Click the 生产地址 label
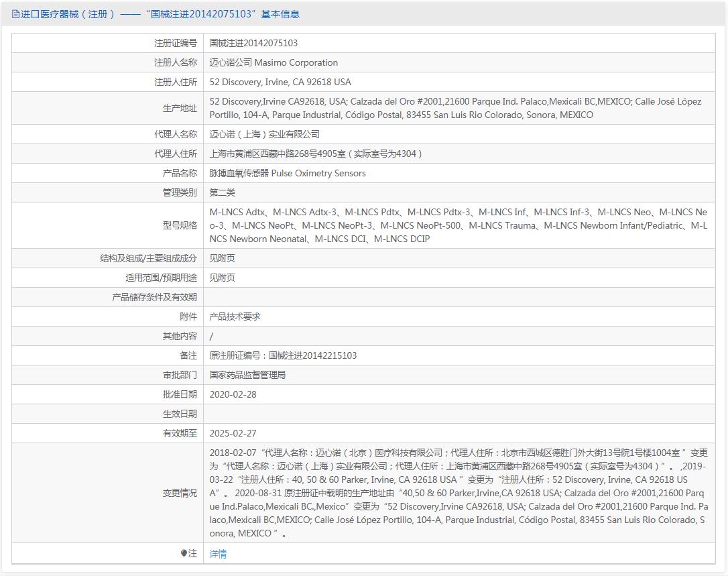Image resolution: width=728 pixels, height=576 pixels. click(x=180, y=108)
